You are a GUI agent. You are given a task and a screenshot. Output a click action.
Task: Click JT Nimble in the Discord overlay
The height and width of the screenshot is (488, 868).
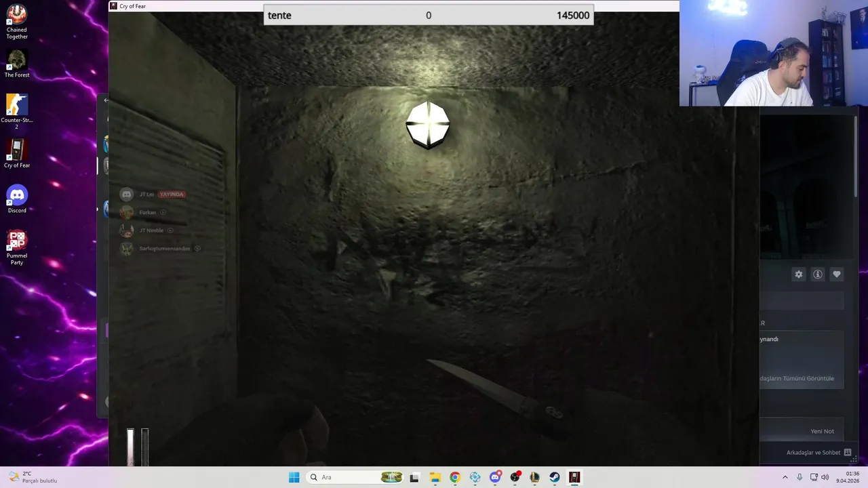[x=151, y=230]
